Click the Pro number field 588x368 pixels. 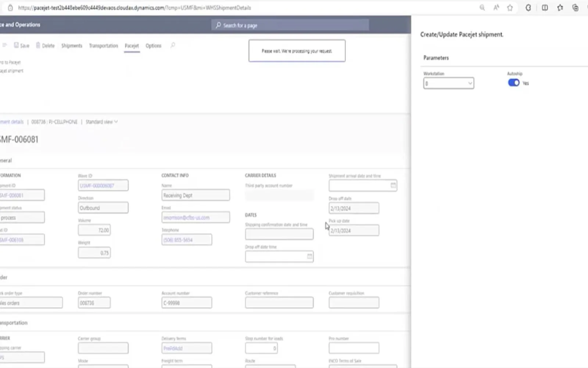point(354,348)
